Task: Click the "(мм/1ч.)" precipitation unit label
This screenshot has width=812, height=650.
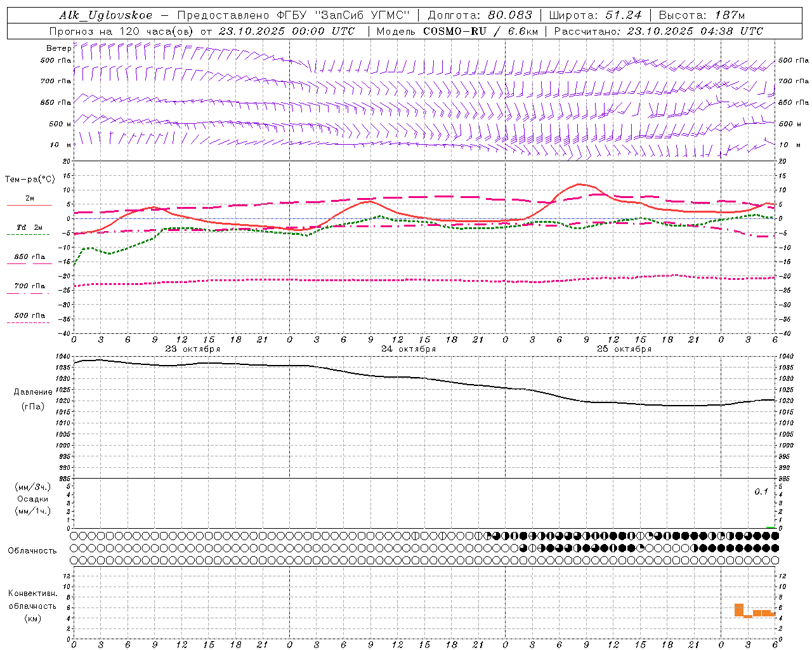Action: 33,511
